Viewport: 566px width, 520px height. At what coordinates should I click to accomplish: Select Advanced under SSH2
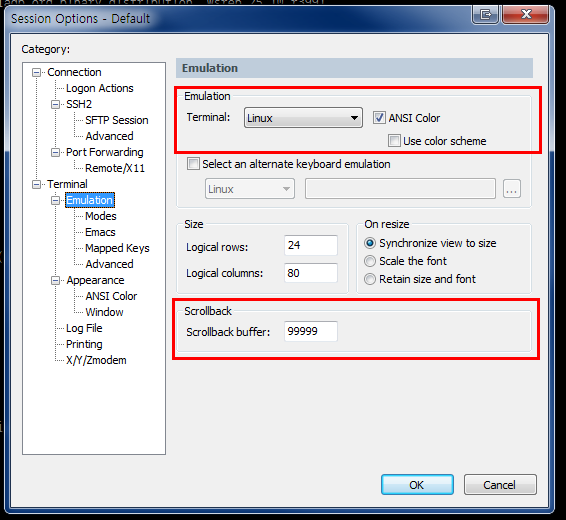coord(109,136)
